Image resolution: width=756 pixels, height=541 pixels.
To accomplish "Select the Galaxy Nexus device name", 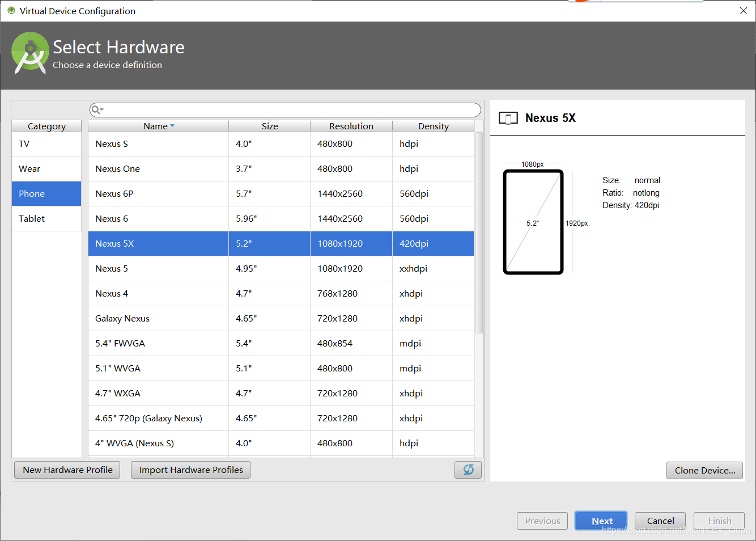I will [122, 319].
